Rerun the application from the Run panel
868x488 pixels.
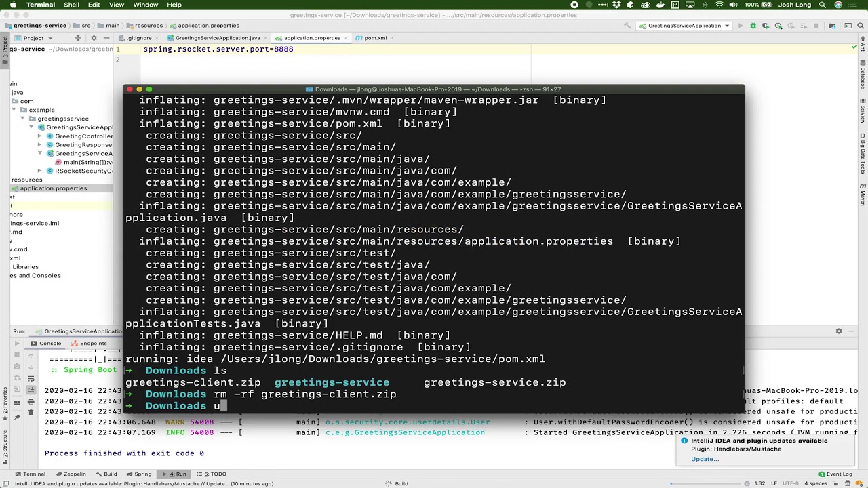(17, 342)
